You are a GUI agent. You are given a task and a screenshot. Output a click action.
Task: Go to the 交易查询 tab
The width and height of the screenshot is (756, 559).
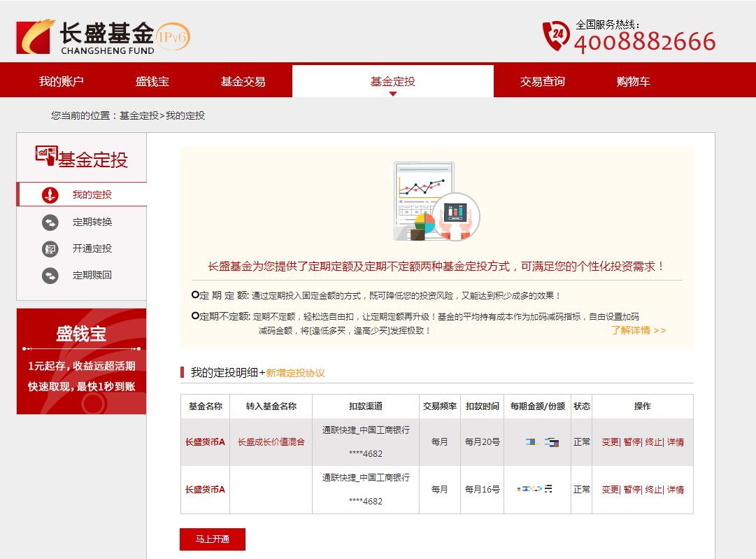tap(543, 82)
